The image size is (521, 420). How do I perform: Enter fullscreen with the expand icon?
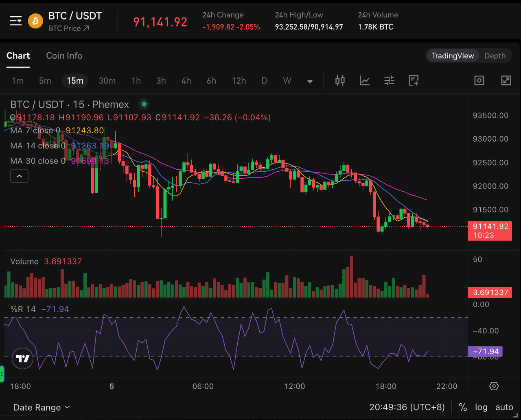coord(506,81)
